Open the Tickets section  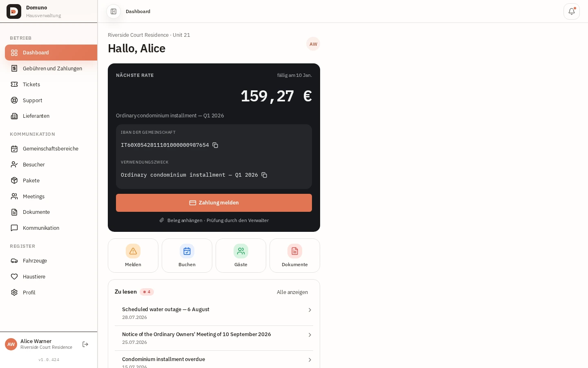pos(51,84)
